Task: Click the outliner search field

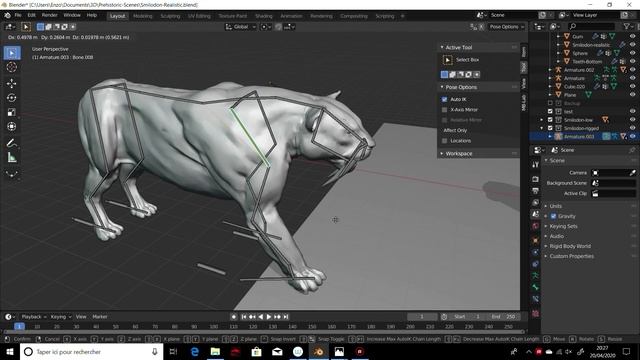Action: tap(591, 26)
